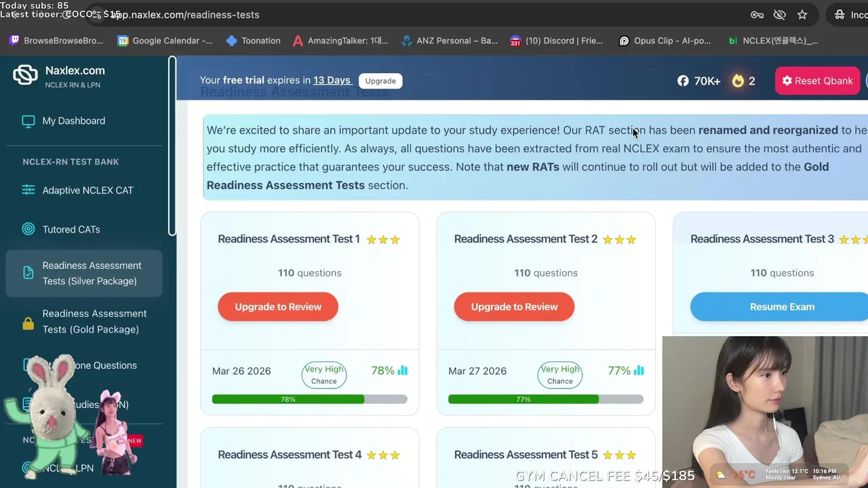Click Test 2 score chart icon

639,371
